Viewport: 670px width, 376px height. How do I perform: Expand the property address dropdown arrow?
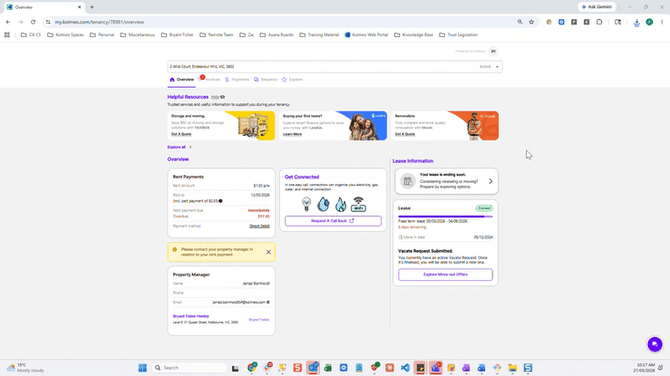[x=497, y=67]
